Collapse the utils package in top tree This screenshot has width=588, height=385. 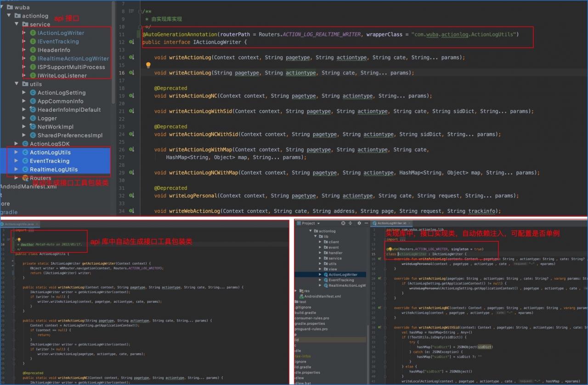coord(17,84)
